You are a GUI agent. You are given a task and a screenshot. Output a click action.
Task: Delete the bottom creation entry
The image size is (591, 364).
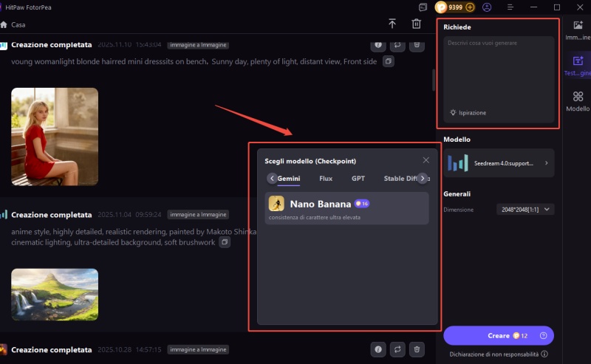417,349
